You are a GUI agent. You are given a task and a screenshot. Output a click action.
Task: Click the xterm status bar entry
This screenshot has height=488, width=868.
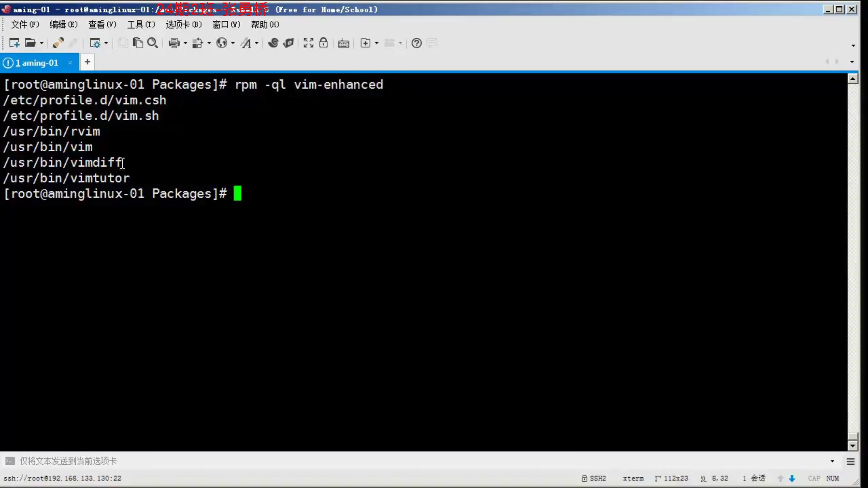click(633, 478)
